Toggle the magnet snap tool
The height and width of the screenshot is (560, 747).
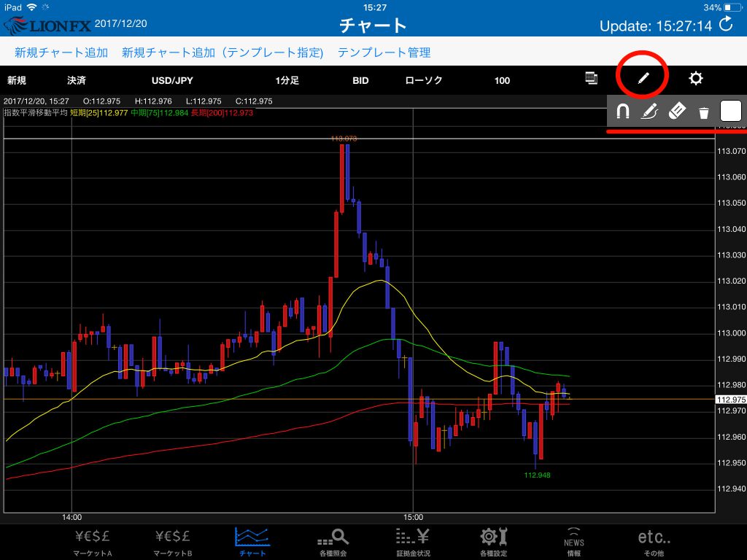623,112
